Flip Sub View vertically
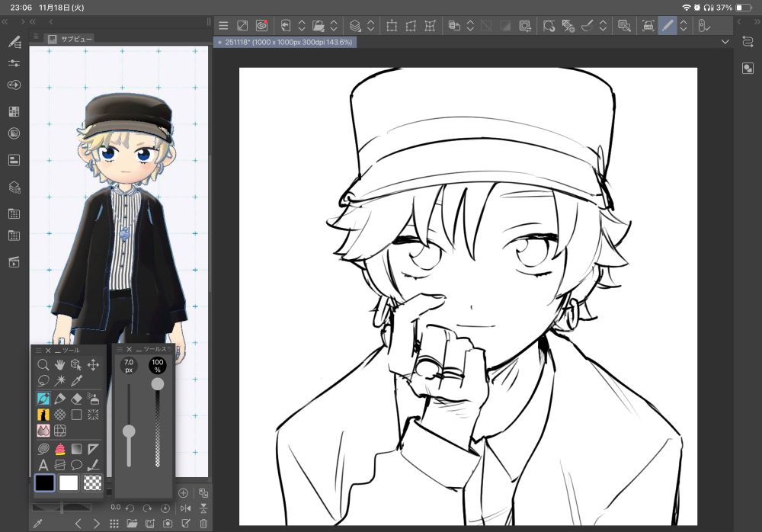This screenshot has width=762, height=532. (203, 508)
